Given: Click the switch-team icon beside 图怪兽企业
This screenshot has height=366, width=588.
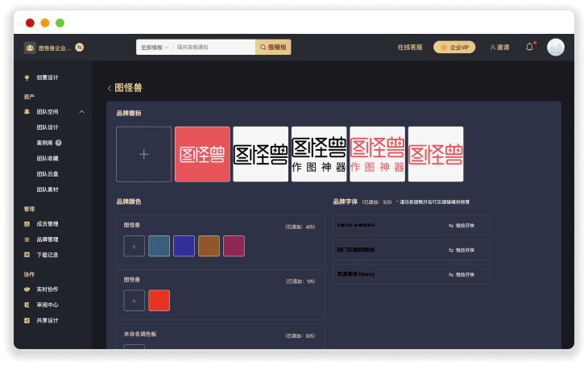Looking at the screenshot, I should (80, 48).
